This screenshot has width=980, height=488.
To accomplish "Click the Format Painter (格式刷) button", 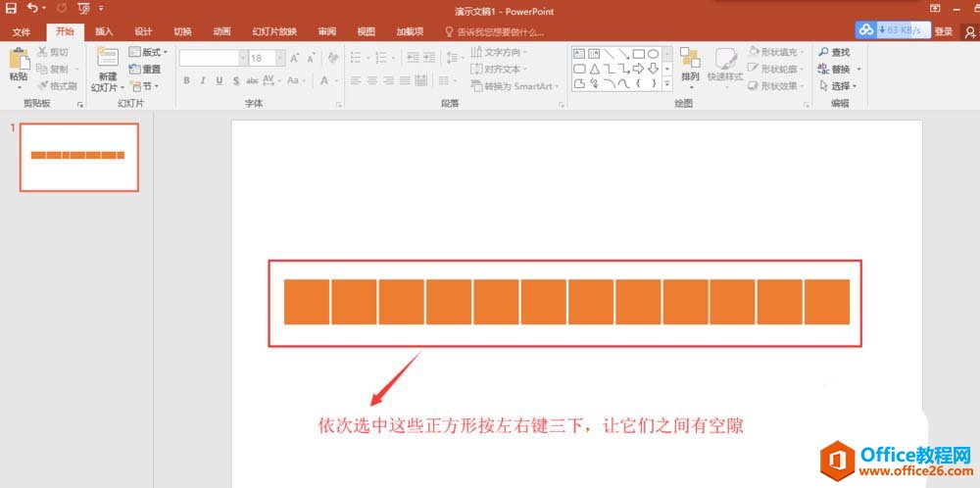I will pyautogui.click(x=57, y=86).
